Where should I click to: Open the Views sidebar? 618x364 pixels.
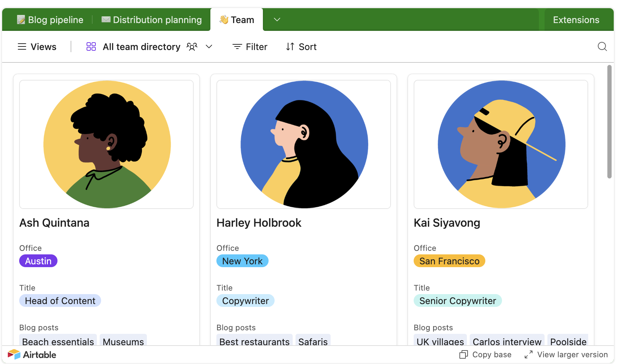coord(37,46)
